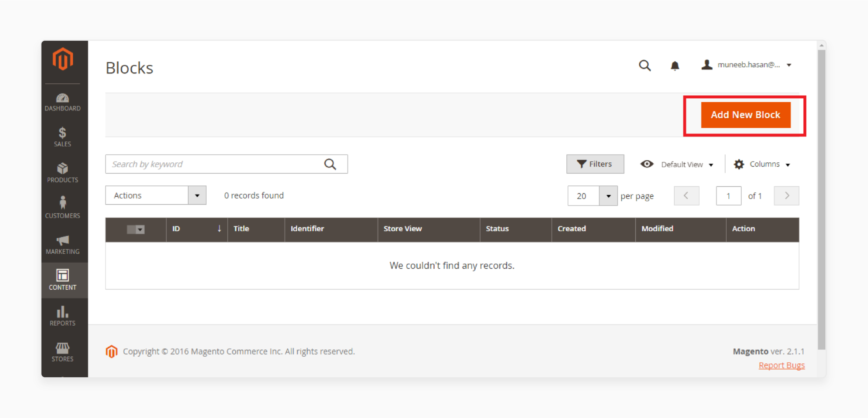Click the Blocks page title
868x418 pixels.
[x=129, y=68]
